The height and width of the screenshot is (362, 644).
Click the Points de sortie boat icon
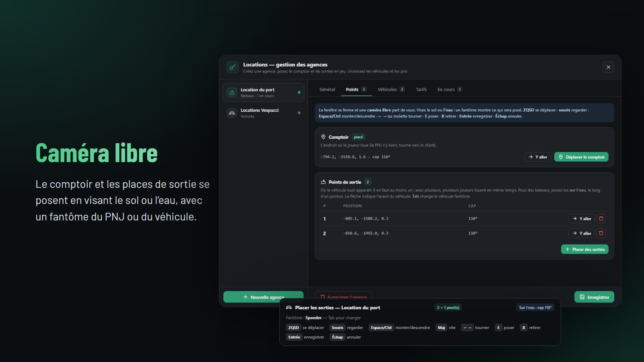[x=323, y=182]
